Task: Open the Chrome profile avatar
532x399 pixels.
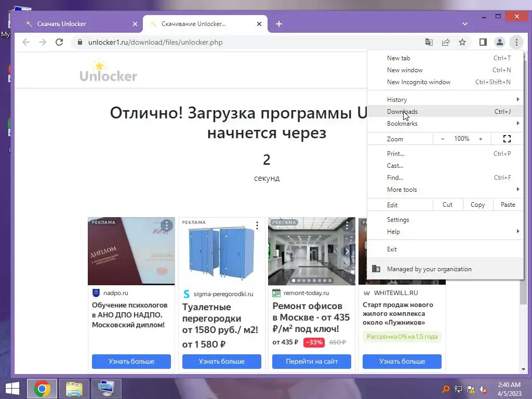Action: [x=500, y=42]
